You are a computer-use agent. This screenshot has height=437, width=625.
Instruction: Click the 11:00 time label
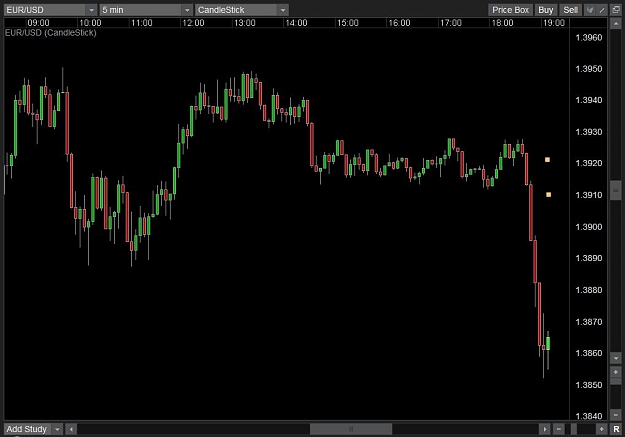[142, 23]
